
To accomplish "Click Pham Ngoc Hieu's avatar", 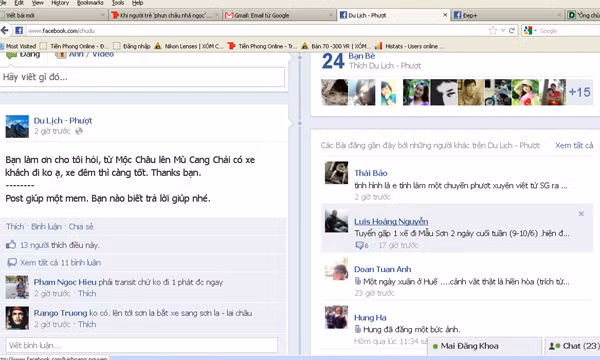I will (17, 287).
